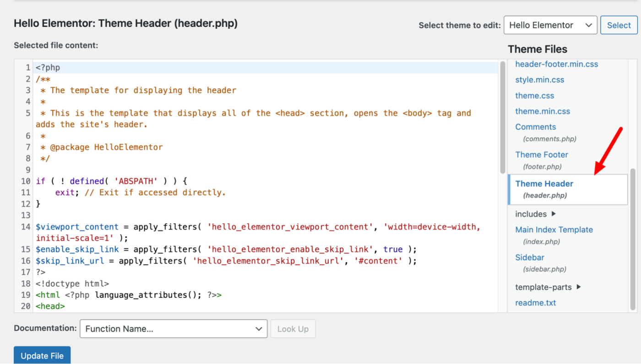
Task: Click the '(index.php)' filename label
Action: pos(542,241)
